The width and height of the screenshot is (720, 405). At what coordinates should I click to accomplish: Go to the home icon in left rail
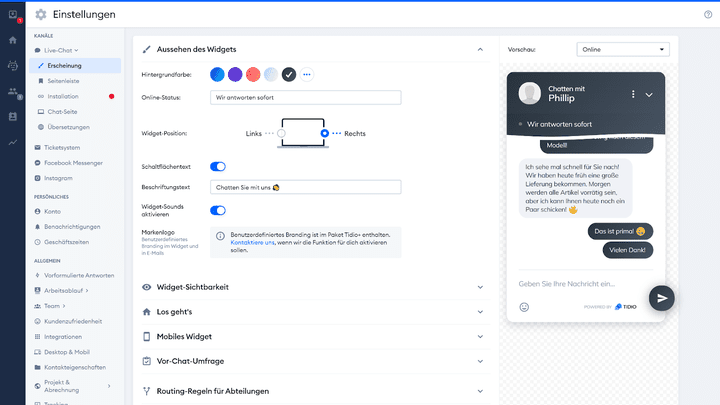coord(12,40)
